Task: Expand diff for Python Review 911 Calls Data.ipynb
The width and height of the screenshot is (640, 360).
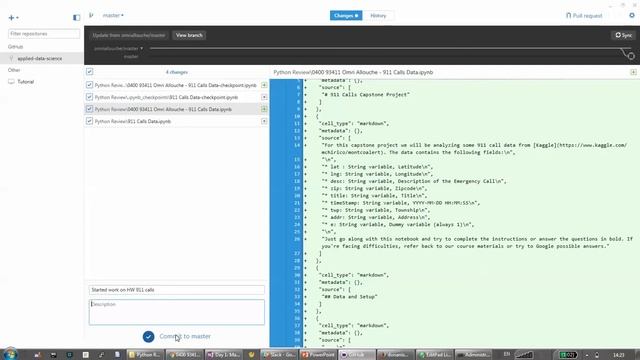Action: point(264,121)
